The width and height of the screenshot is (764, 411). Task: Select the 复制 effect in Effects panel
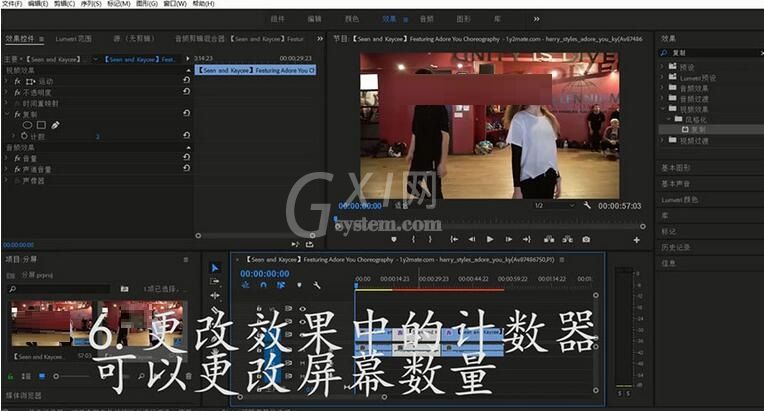pos(698,130)
